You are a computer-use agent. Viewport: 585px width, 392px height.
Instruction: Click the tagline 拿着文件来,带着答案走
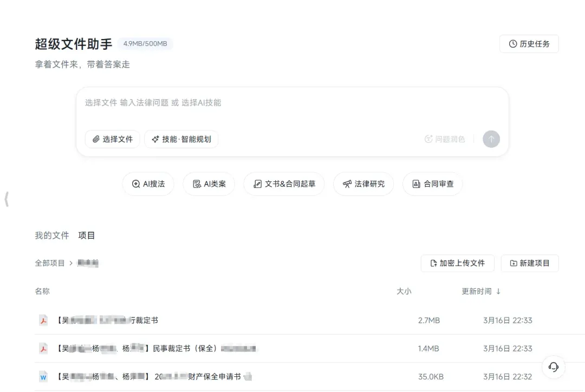82,64
